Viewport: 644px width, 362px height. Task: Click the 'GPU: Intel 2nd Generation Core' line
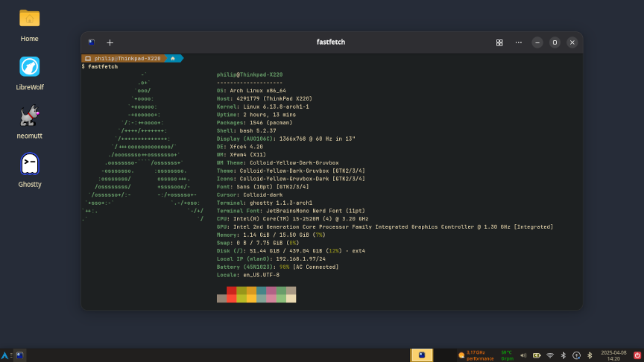385,227
